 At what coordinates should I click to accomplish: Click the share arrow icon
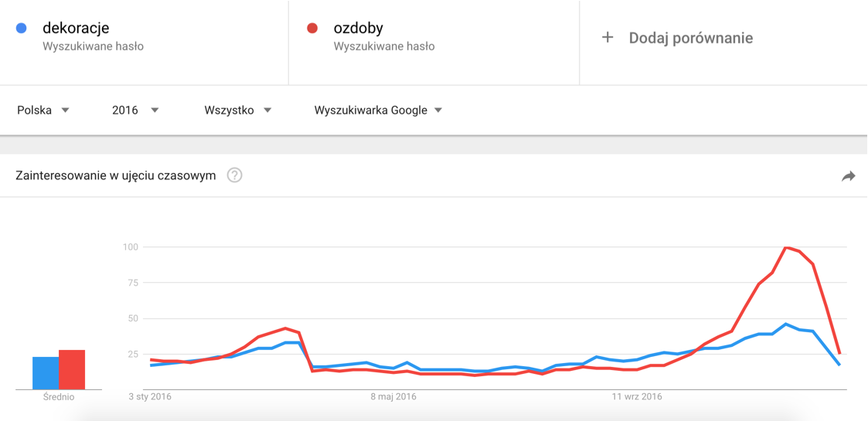848,176
